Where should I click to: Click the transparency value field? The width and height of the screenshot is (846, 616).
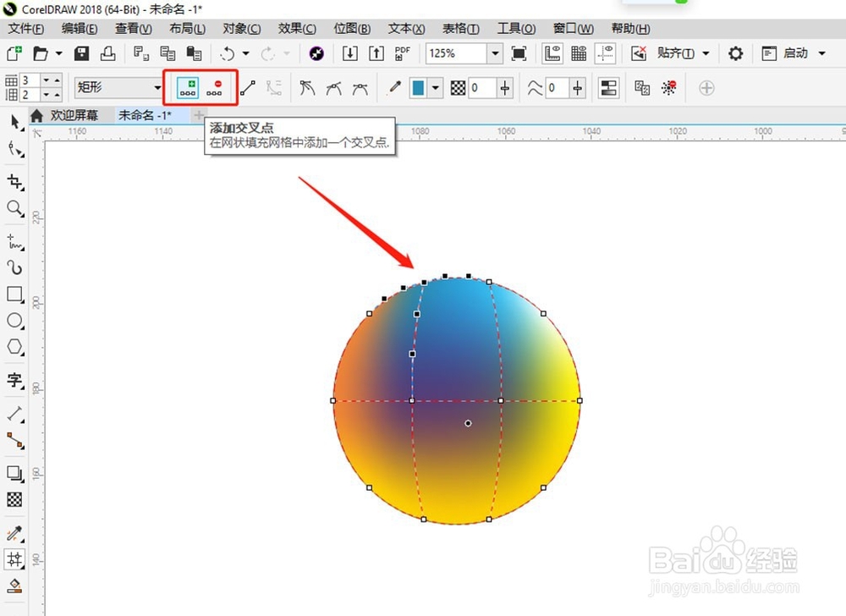click(482, 87)
